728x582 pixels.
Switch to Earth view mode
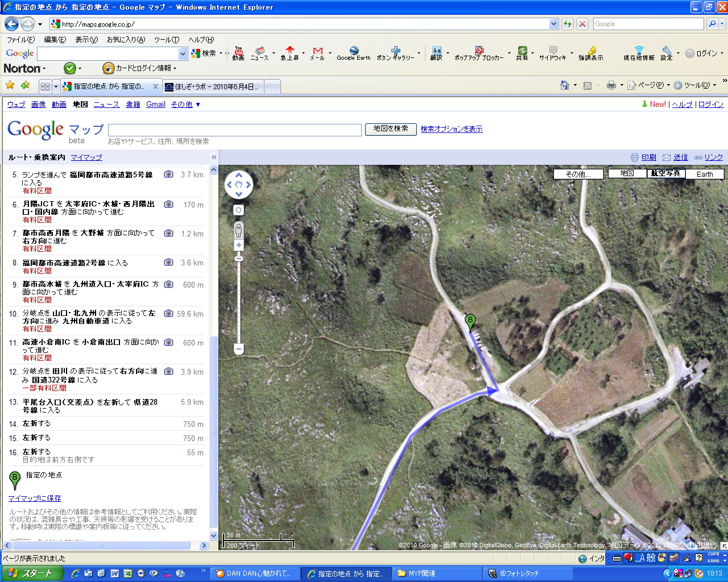tap(704, 174)
